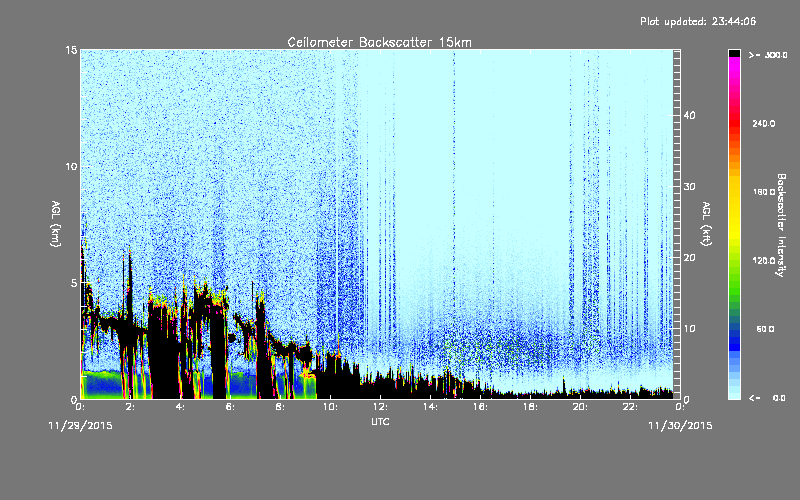The height and width of the screenshot is (500, 800).
Task: Select the 'AGL (kft)' right axis label
Action: (x=706, y=224)
